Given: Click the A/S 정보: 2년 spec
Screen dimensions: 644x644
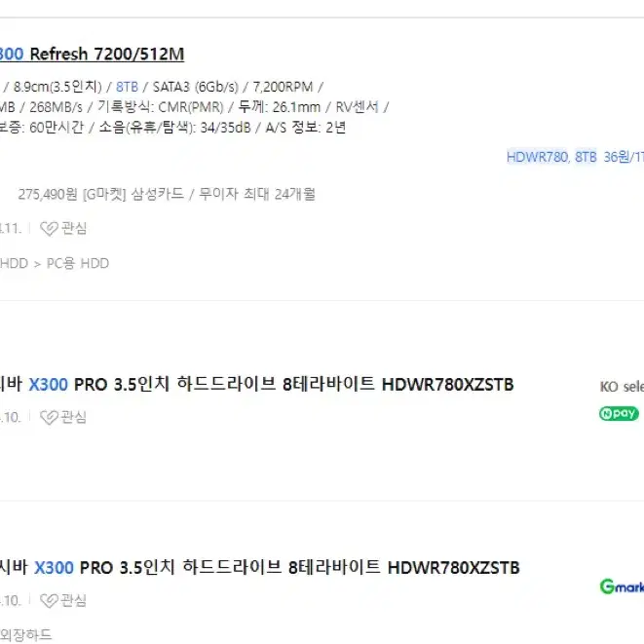Looking at the screenshot, I should click(x=306, y=128).
